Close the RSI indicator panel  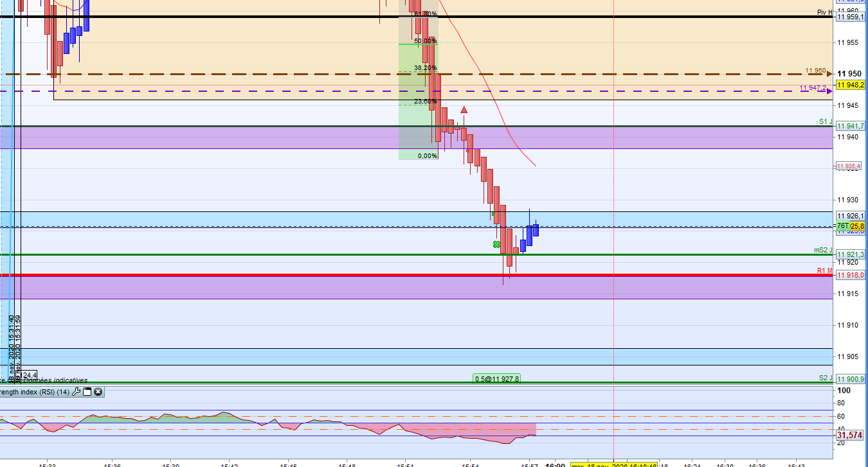pos(98,391)
